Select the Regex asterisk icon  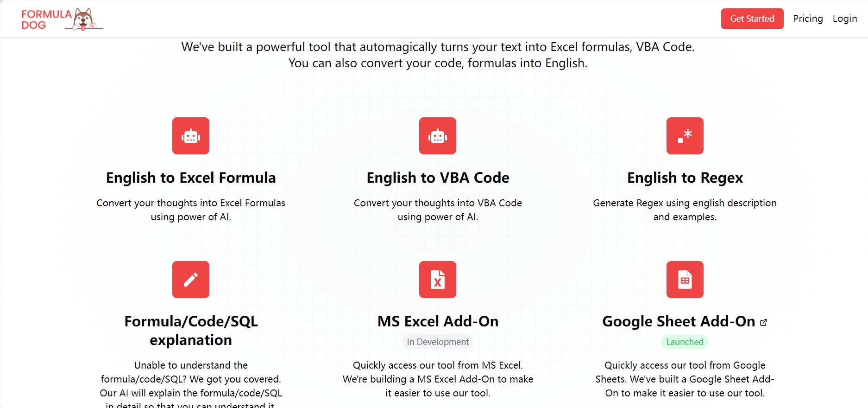click(x=685, y=136)
